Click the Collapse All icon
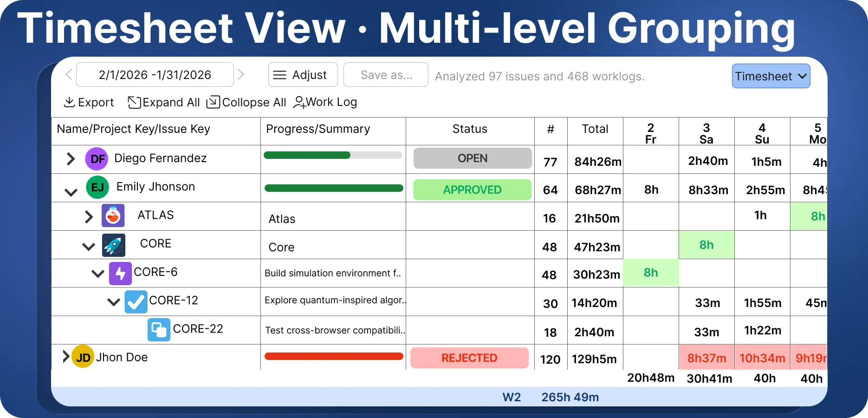The height and width of the screenshot is (418, 868). click(x=213, y=102)
